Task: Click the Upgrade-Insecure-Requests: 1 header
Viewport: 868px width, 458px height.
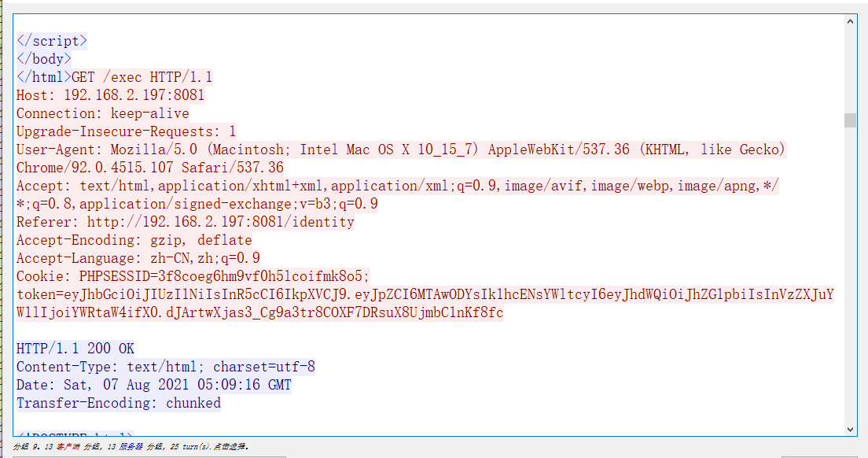Action: (x=127, y=131)
